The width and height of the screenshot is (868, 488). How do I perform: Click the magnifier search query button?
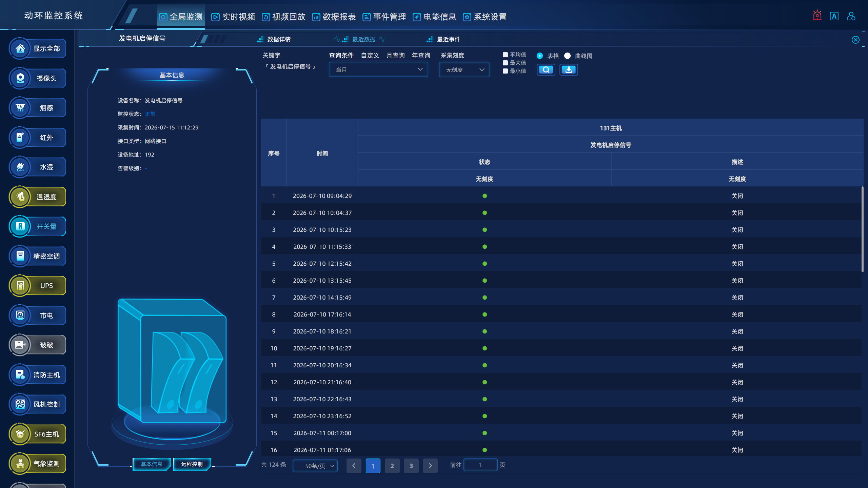[x=546, y=70]
